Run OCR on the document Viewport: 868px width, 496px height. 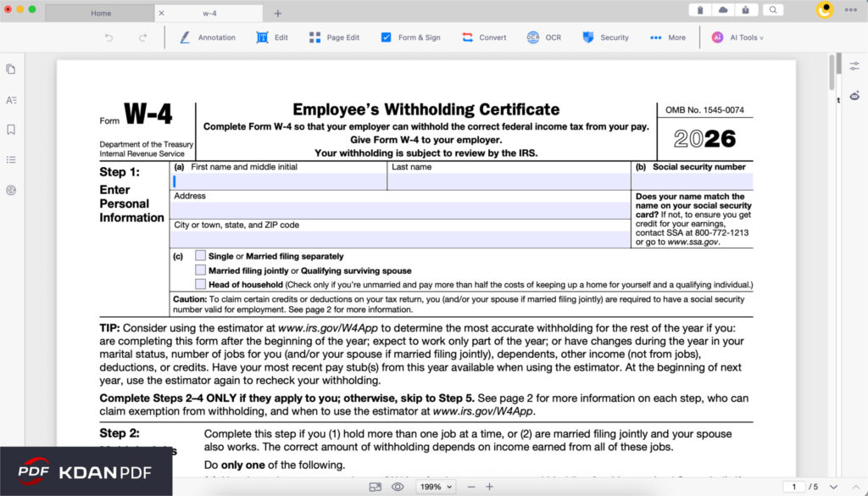coord(543,37)
